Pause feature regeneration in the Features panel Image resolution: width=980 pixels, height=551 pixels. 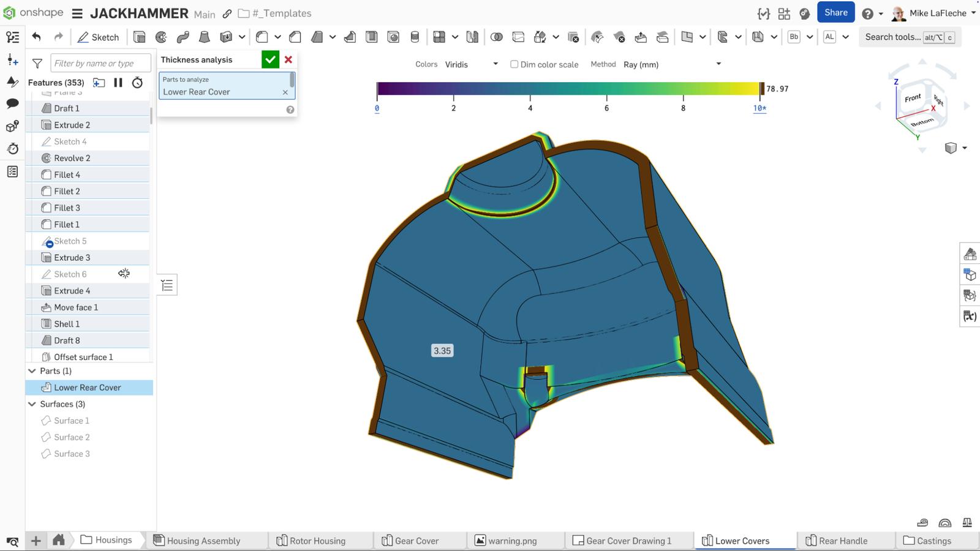(x=118, y=82)
